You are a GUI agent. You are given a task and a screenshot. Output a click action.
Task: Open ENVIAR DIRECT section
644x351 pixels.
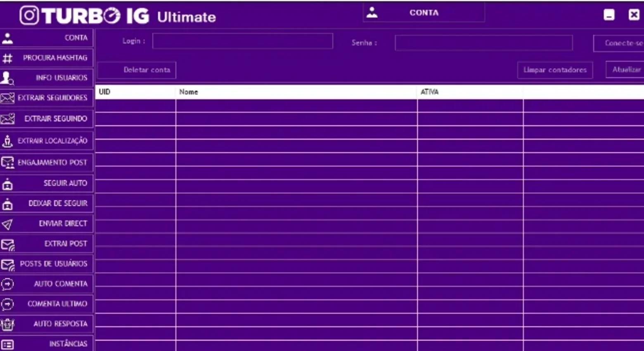click(x=47, y=224)
